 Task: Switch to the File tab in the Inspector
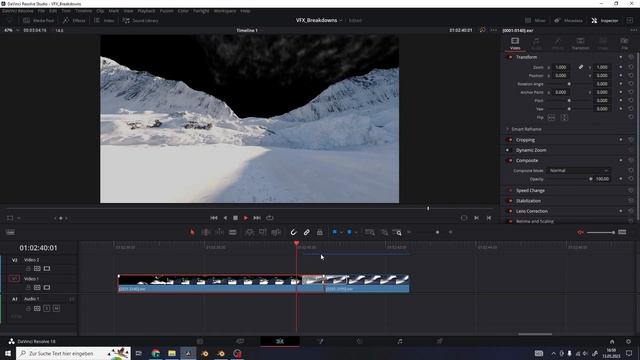(624, 43)
